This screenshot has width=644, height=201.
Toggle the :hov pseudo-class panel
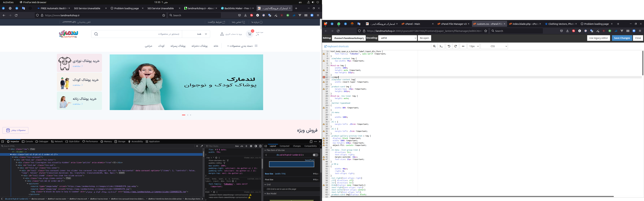click(237, 146)
